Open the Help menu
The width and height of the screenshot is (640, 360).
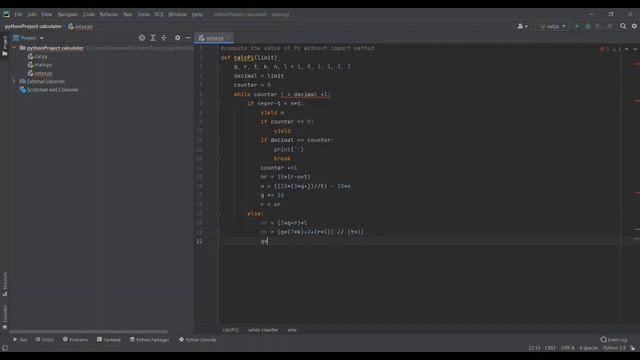[x=197, y=14]
